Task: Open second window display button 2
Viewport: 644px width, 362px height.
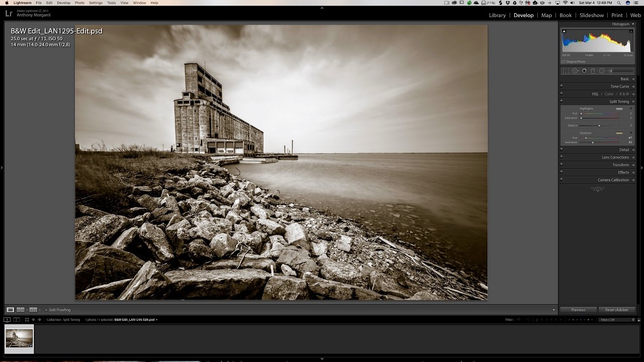Action: point(16,320)
